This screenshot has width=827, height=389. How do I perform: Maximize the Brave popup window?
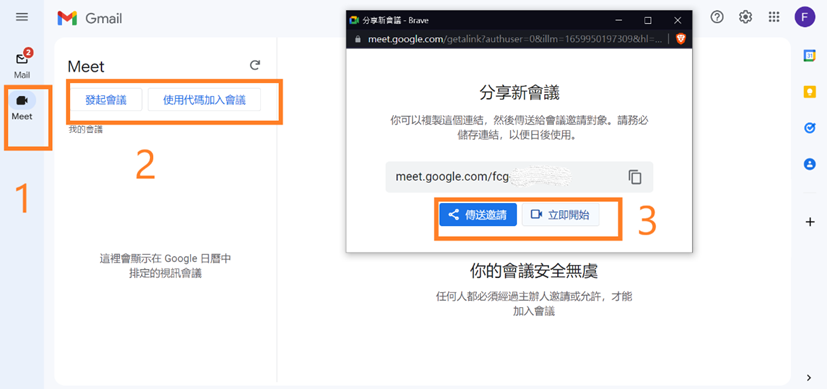point(648,21)
